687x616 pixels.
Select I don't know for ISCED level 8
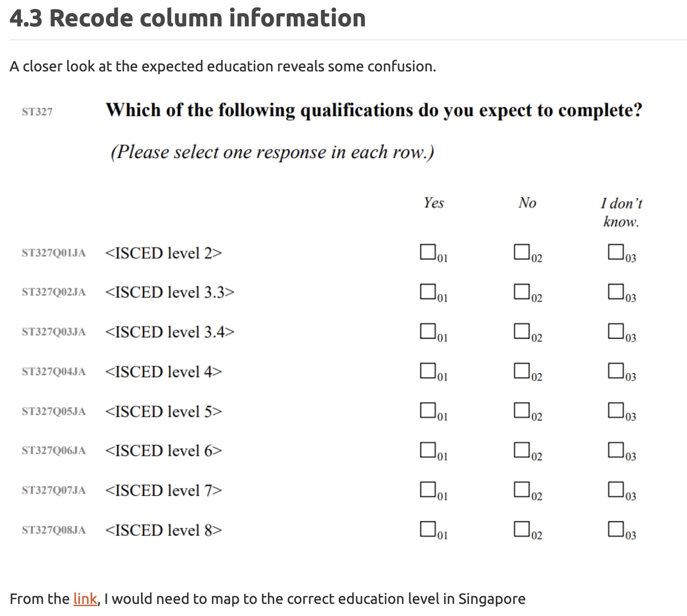[615, 529]
